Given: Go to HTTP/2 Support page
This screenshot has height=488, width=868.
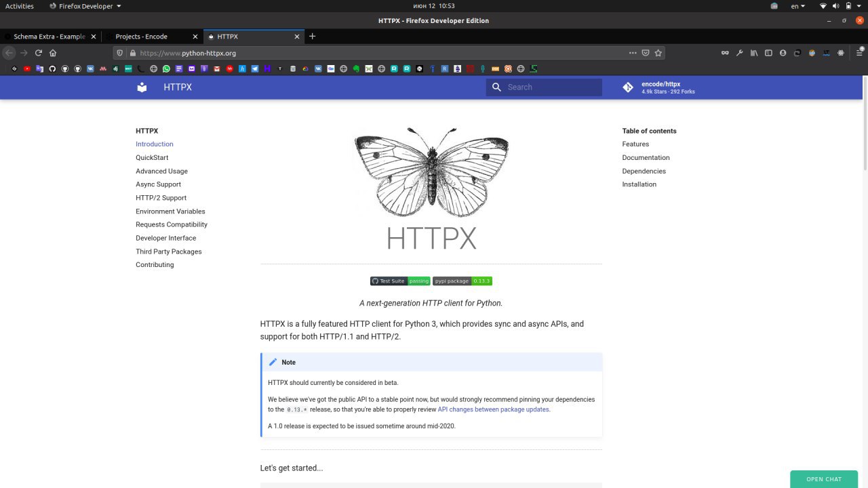Looking at the screenshot, I should 161,198.
